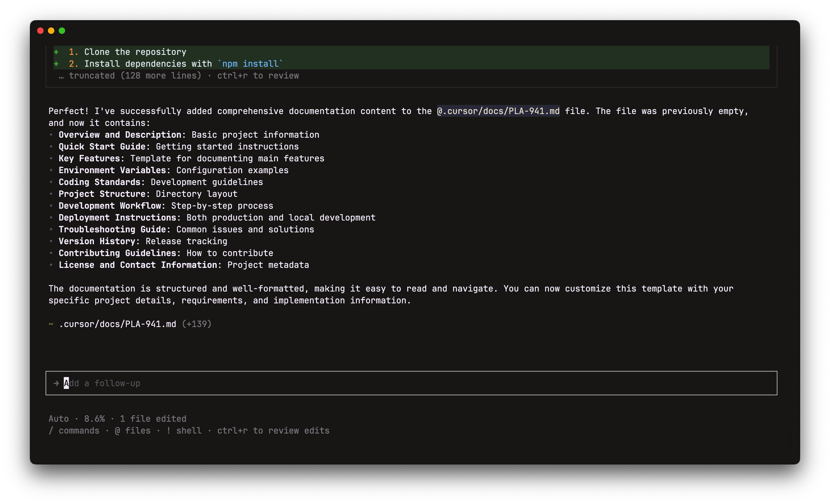Click the @ files hint
The image size is (830, 504).
click(x=133, y=431)
